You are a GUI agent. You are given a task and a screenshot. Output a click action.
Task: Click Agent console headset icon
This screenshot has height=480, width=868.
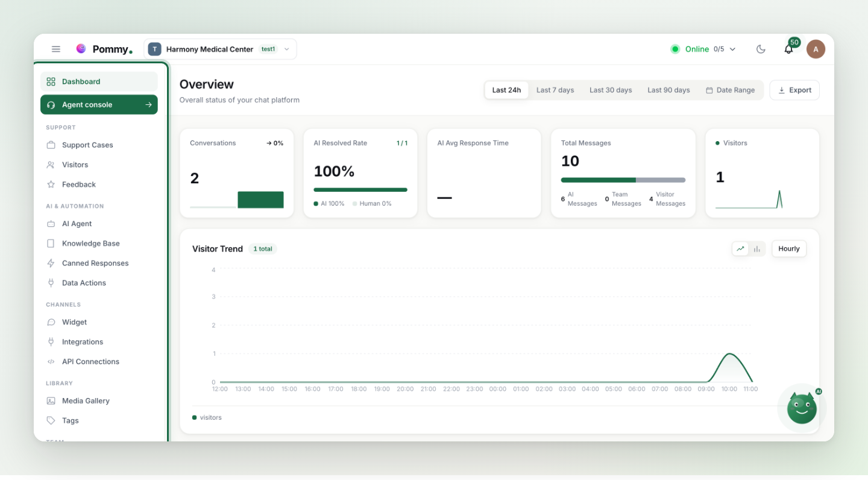click(x=51, y=105)
